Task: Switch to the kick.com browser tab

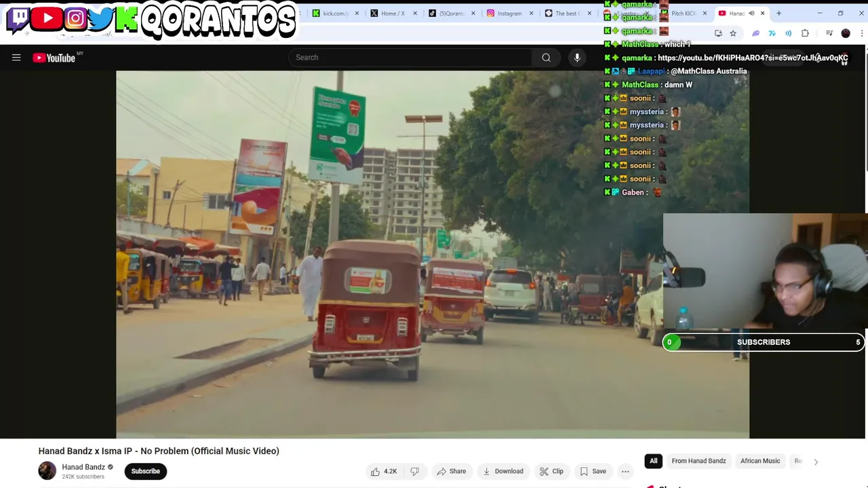Action: coord(336,14)
